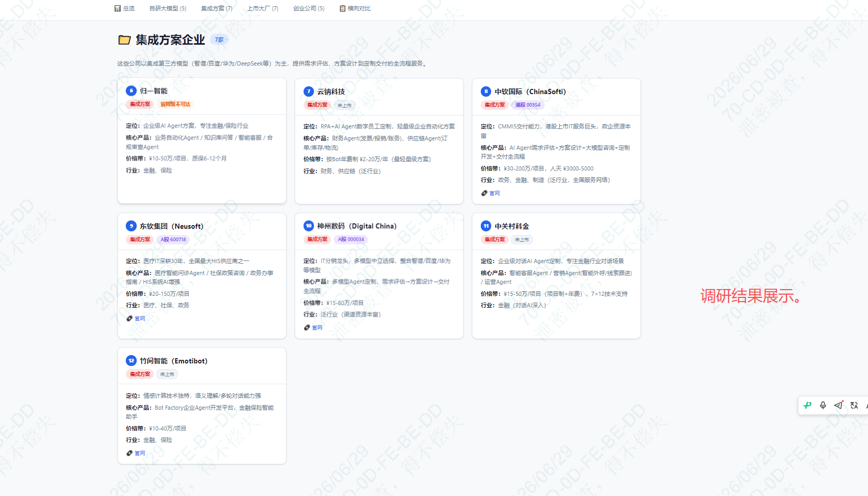Open the 创业公司 (5) tab
Viewport: 868px width, 496px height.
click(309, 8)
